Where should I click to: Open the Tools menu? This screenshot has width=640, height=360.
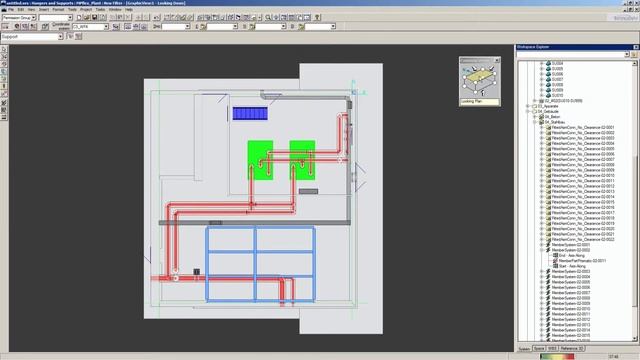click(72, 9)
